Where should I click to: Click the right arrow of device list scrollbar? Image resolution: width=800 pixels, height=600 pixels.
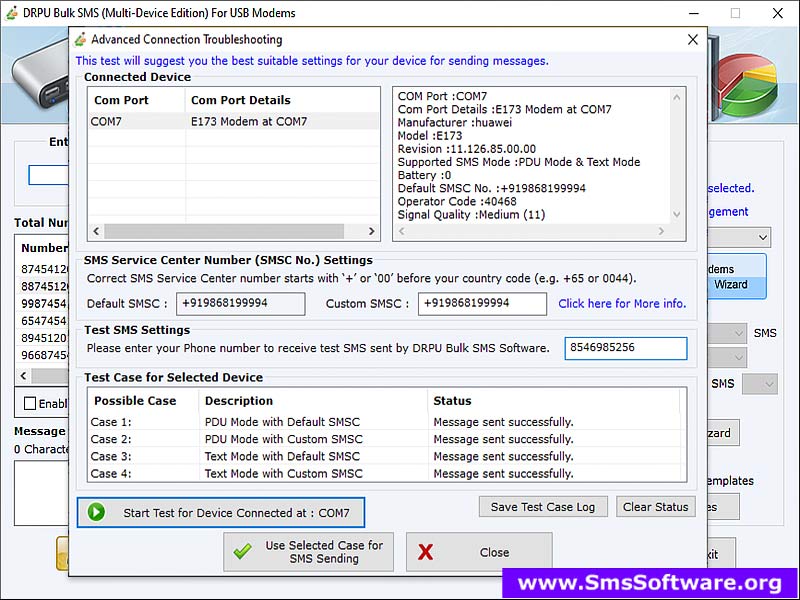pyautogui.click(x=372, y=231)
